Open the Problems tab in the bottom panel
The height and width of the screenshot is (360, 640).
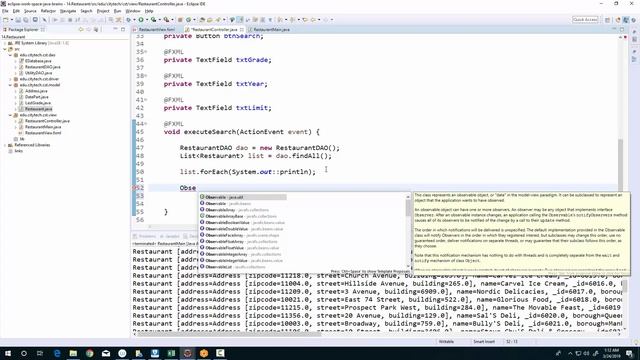pos(144,236)
